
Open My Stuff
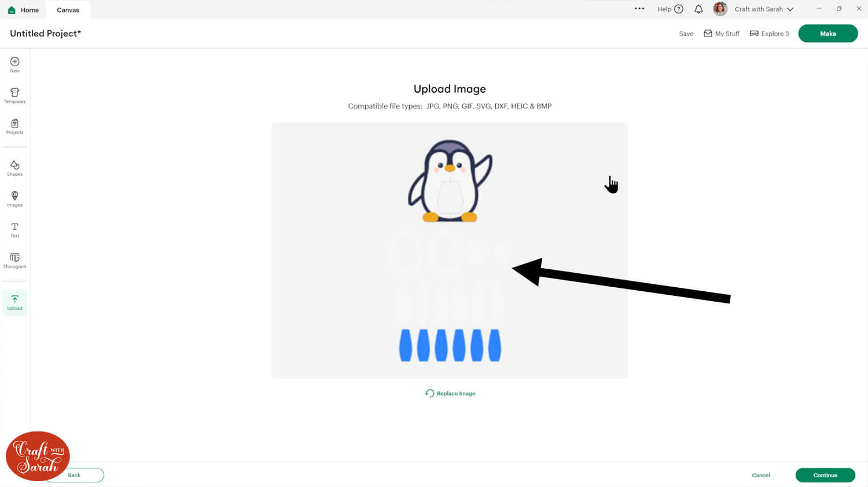(722, 34)
